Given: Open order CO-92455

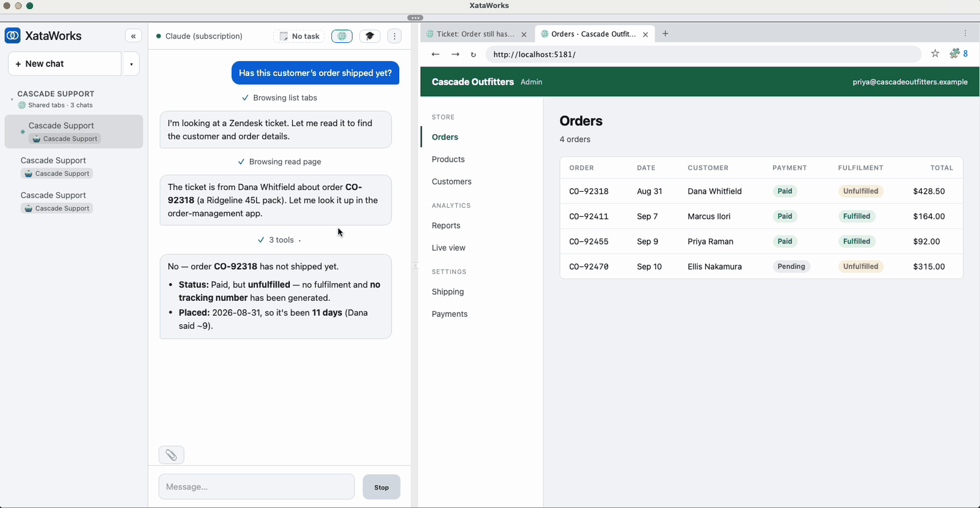Looking at the screenshot, I should tap(589, 241).
